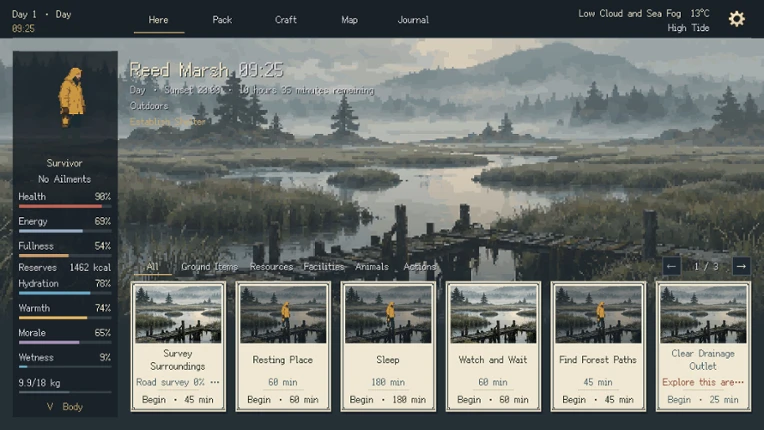Click the Reed Marsh location title
This screenshot has height=430, width=764.
point(179,70)
